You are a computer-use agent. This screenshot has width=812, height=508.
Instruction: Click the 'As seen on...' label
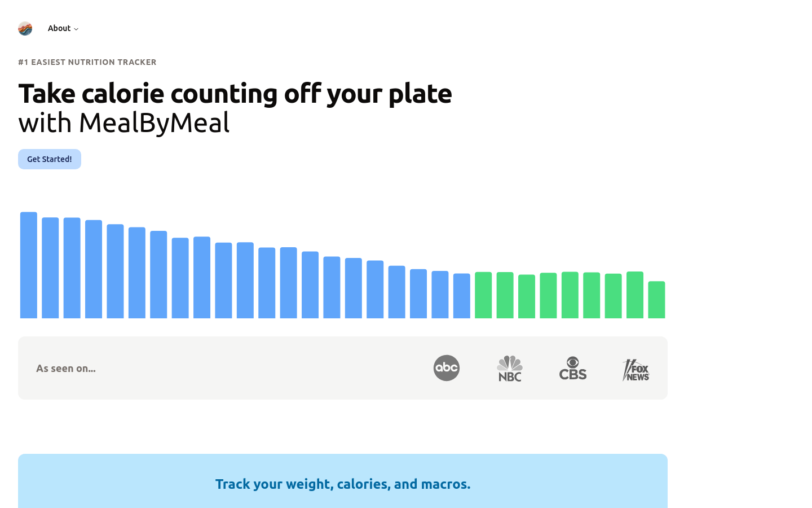66,369
